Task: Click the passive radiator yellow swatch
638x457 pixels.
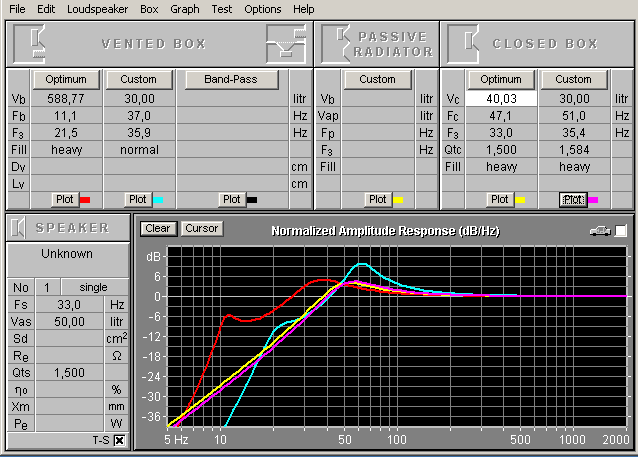Action: [x=398, y=200]
